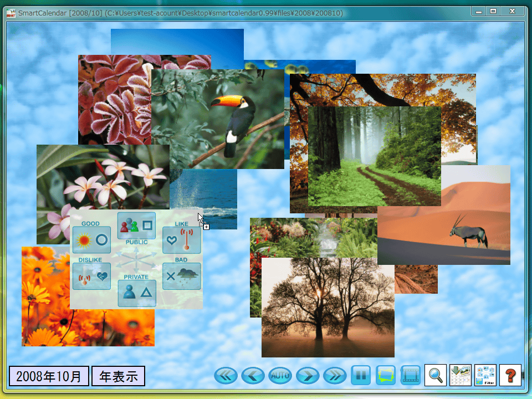Open the Filter tool

[485, 375]
